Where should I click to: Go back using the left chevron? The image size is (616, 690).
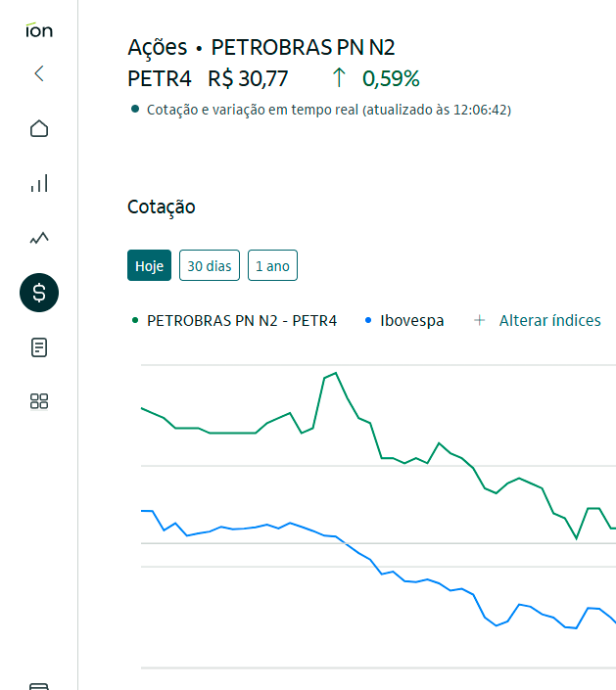pyautogui.click(x=39, y=73)
